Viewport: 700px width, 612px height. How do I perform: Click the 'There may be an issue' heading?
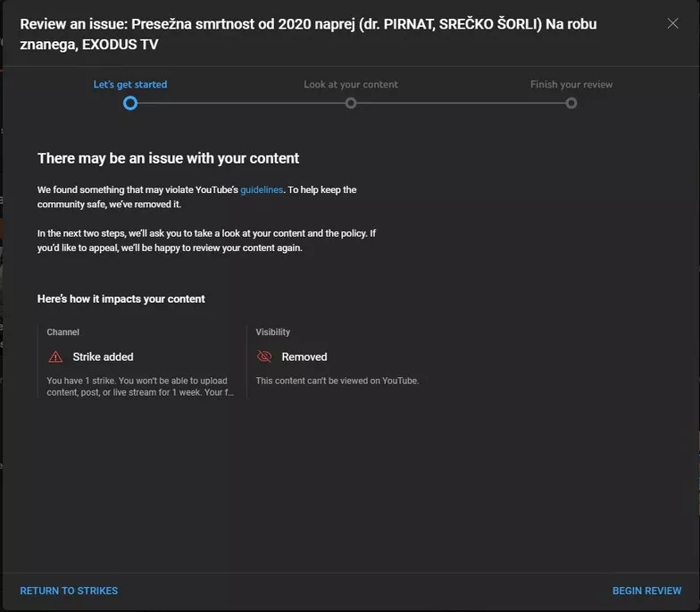click(x=168, y=158)
